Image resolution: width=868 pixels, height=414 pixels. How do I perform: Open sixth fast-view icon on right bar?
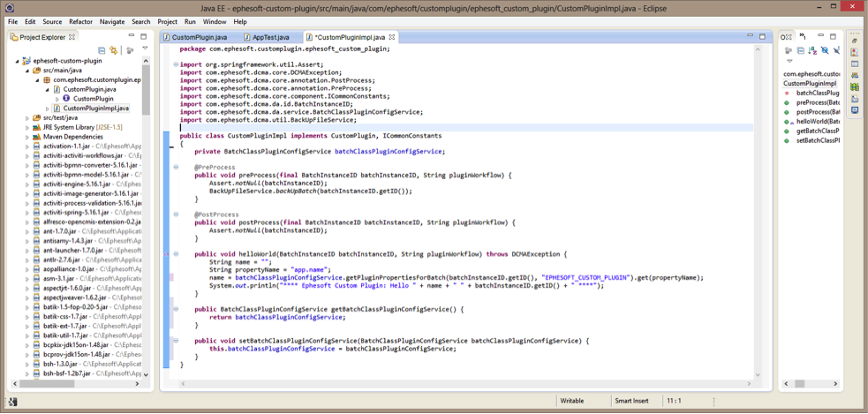(854, 99)
